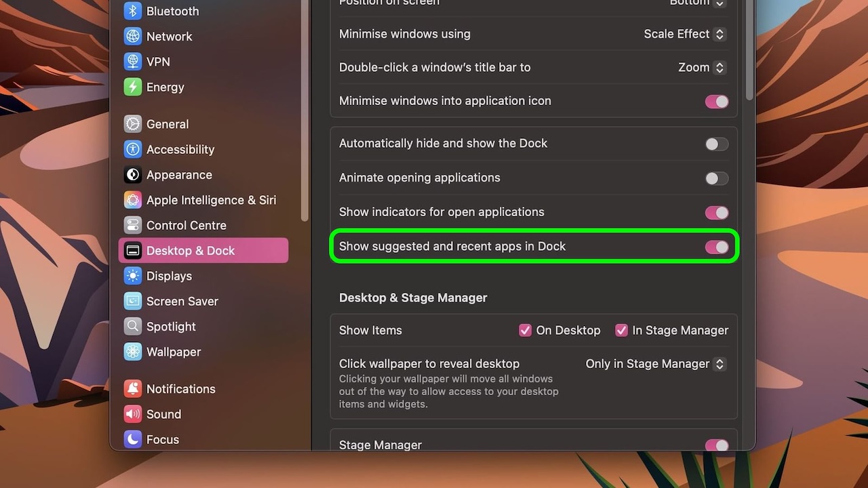
Task: Uncheck On Desktop for Show Items
Action: tap(525, 330)
